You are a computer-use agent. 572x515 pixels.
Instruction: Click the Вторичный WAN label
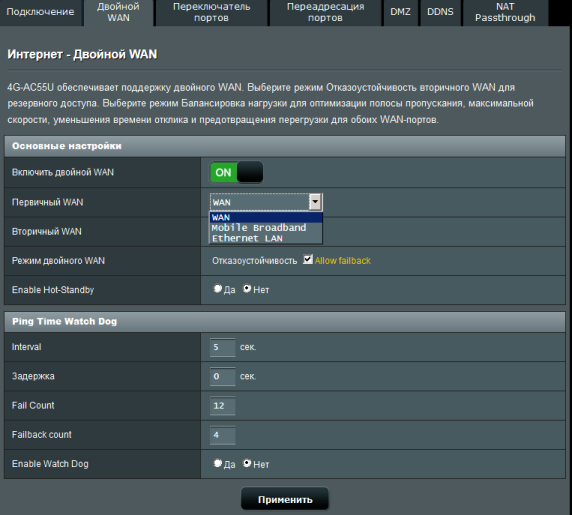pos(47,232)
